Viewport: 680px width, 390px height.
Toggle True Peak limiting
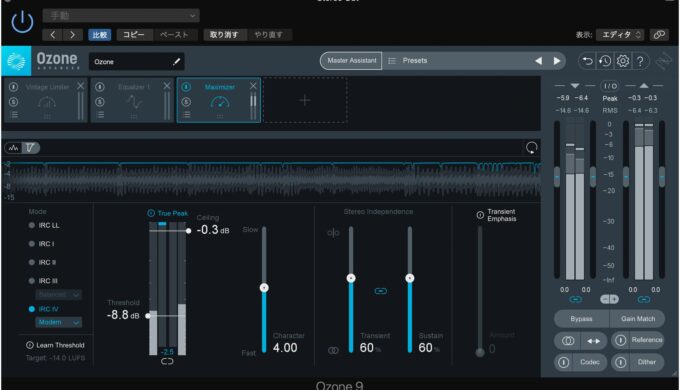tap(167, 213)
